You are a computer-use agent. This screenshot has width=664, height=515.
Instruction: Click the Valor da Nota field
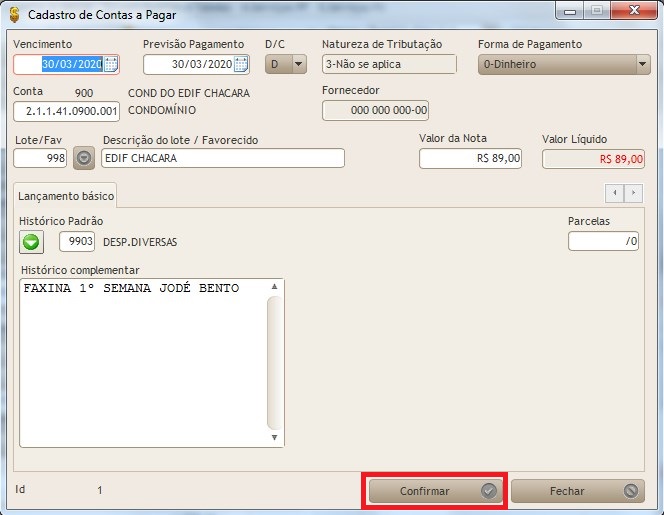pos(470,158)
